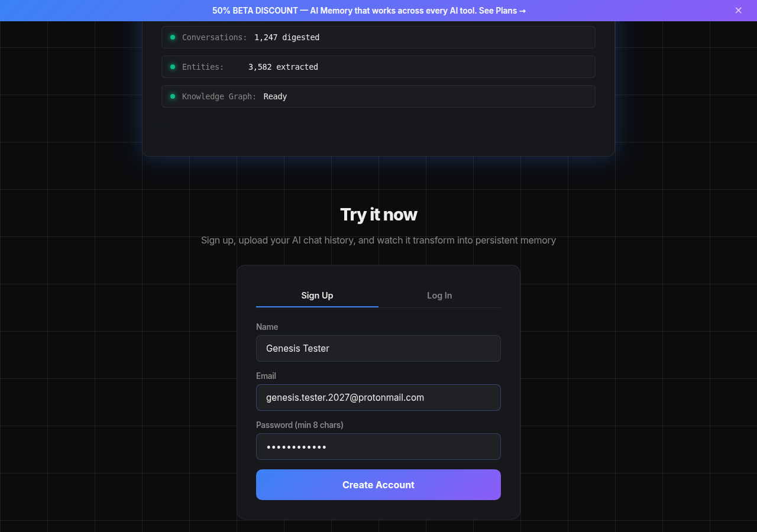Viewport: 757px width, 532px height.
Task: Switch to the Log In tab
Action: (x=439, y=296)
